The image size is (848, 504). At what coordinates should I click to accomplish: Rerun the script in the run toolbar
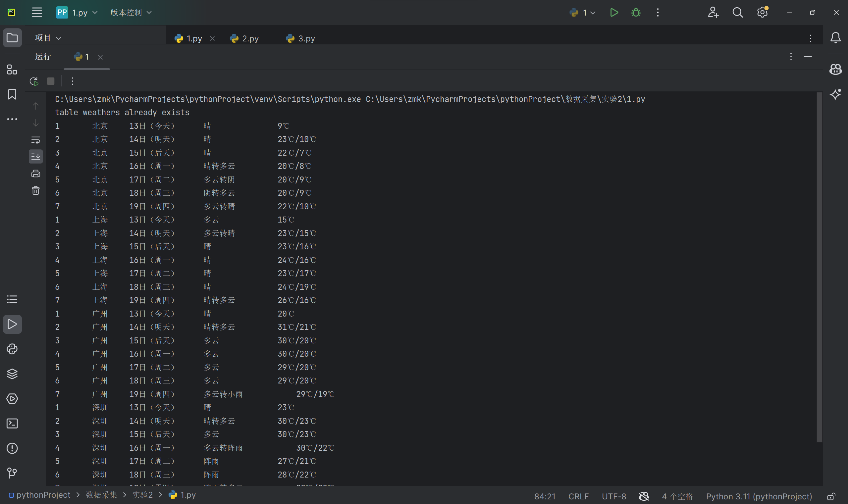34,81
